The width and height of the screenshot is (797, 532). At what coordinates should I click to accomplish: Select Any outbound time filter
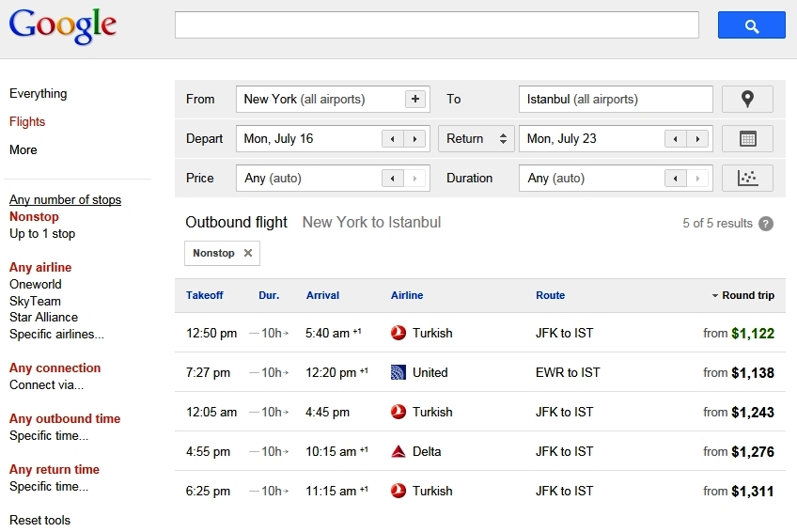[x=65, y=418]
